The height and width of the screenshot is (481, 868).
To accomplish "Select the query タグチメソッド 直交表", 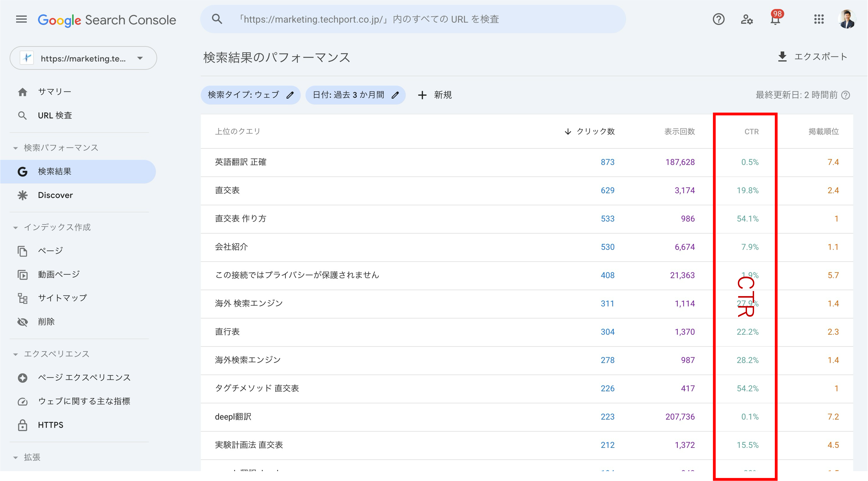I will click(x=257, y=389).
